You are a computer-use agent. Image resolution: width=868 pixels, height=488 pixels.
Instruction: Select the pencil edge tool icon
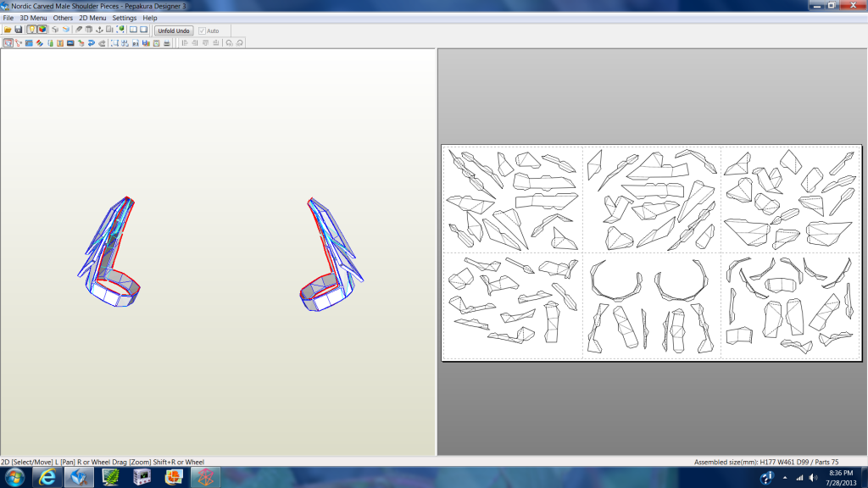tap(79, 30)
